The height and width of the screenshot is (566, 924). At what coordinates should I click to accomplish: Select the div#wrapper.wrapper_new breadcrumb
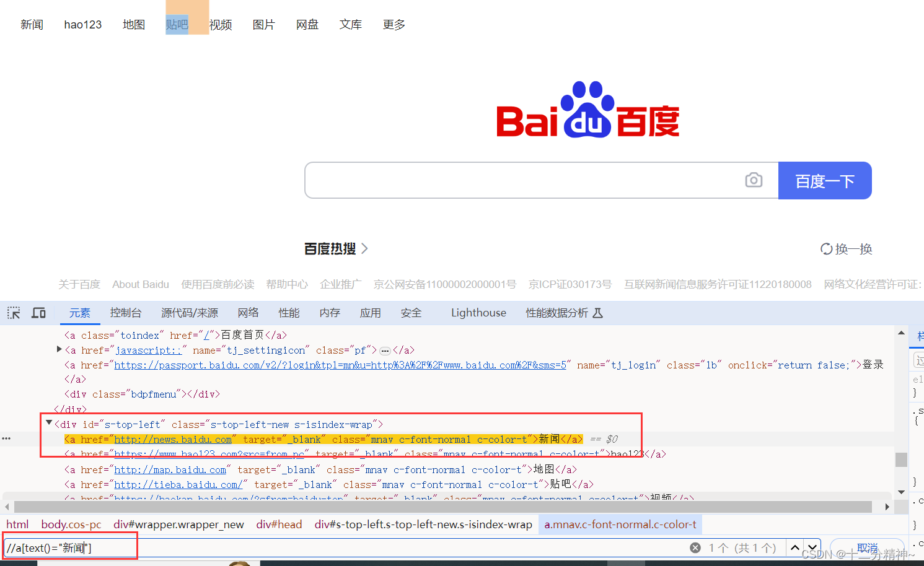point(178,525)
